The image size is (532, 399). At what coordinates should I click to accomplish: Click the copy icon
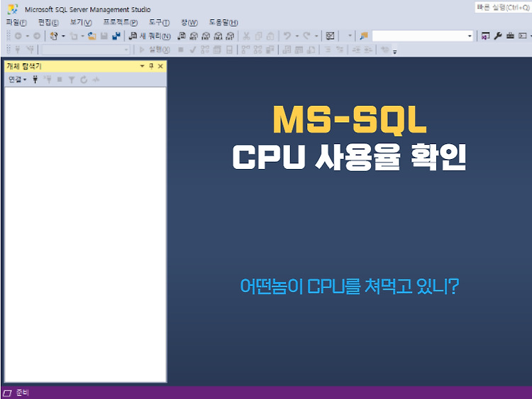click(x=258, y=35)
